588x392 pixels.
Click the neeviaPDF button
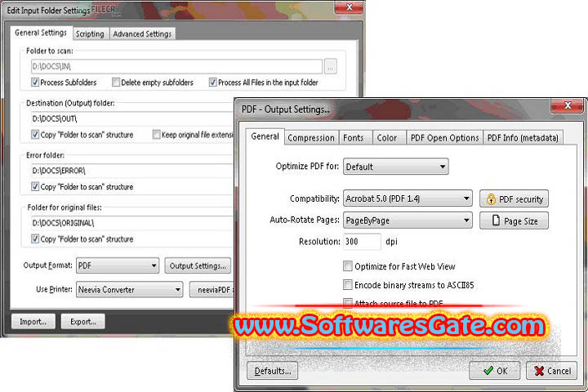tap(212, 290)
